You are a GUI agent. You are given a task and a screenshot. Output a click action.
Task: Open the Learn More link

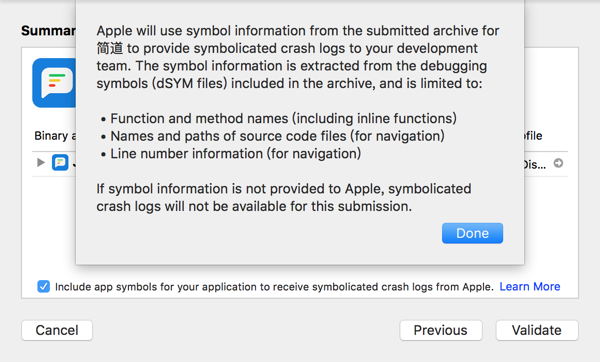pos(530,286)
